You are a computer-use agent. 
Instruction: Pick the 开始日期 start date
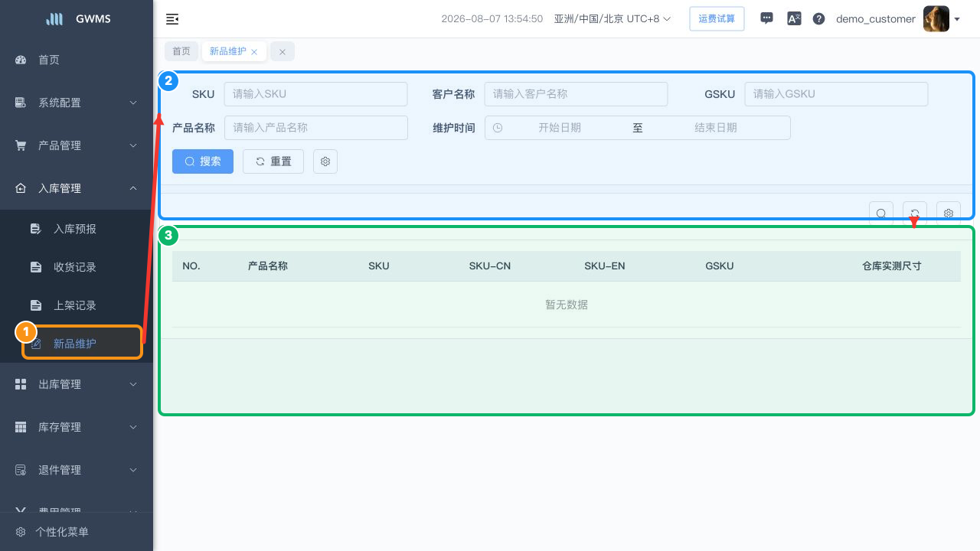(560, 128)
